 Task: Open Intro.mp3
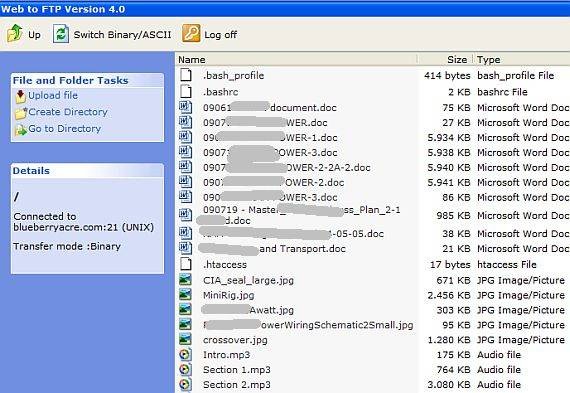pos(226,355)
